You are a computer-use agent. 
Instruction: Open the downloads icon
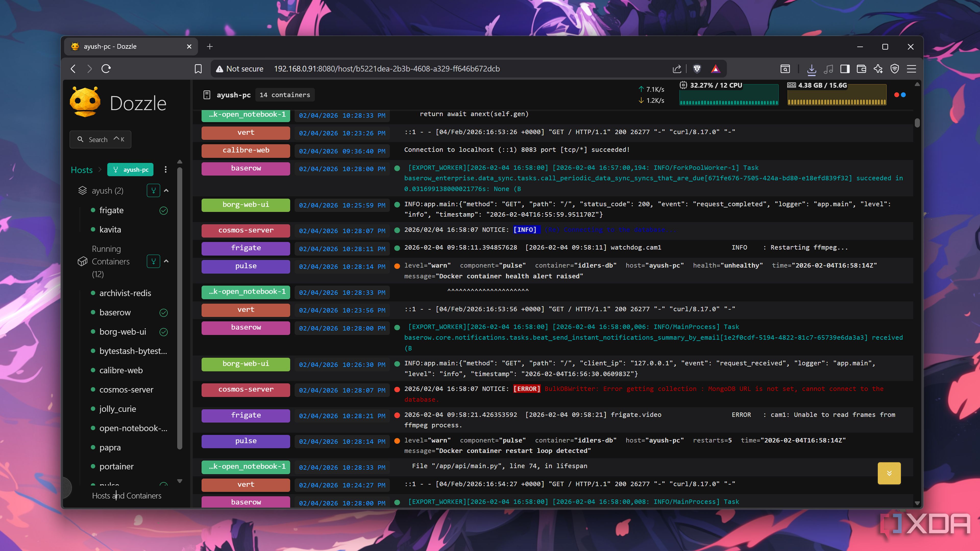coord(812,69)
